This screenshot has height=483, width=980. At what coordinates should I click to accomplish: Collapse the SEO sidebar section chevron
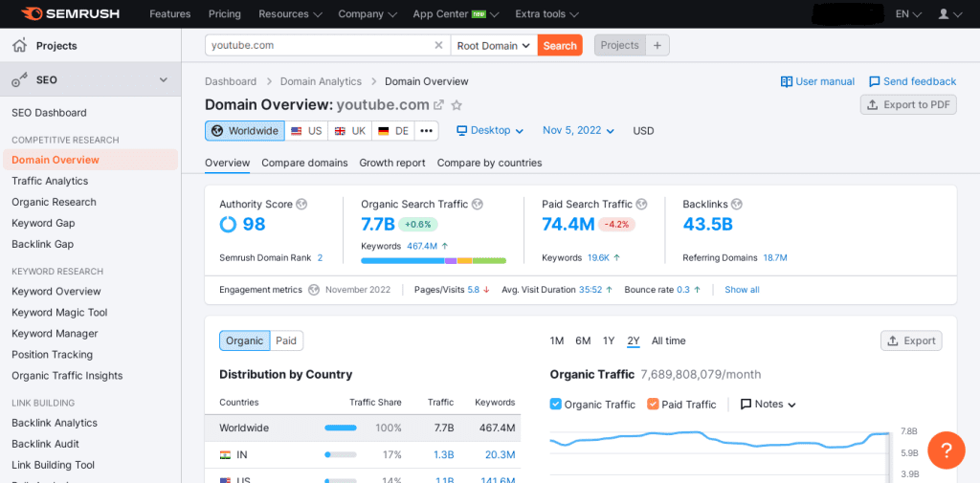pyautogui.click(x=164, y=80)
